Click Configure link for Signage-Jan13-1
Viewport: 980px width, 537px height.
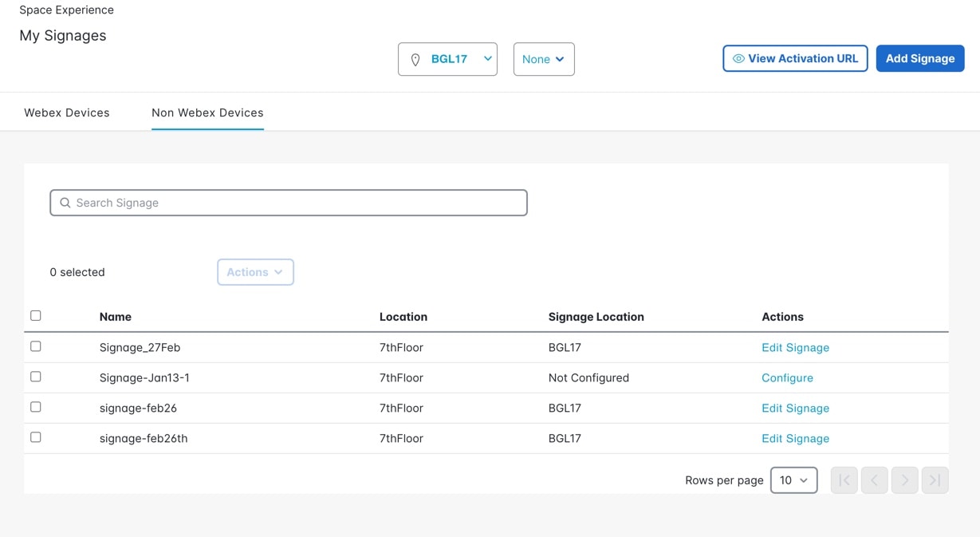pyautogui.click(x=787, y=377)
